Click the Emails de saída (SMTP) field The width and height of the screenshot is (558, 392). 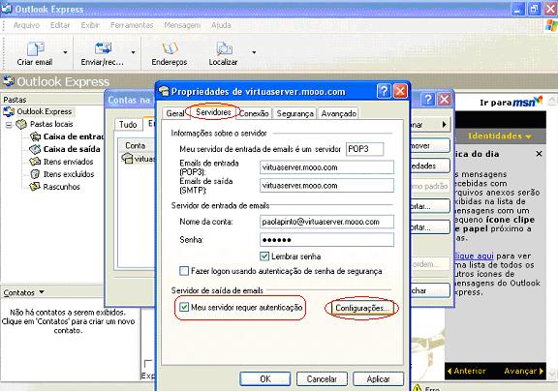pos(326,185)
